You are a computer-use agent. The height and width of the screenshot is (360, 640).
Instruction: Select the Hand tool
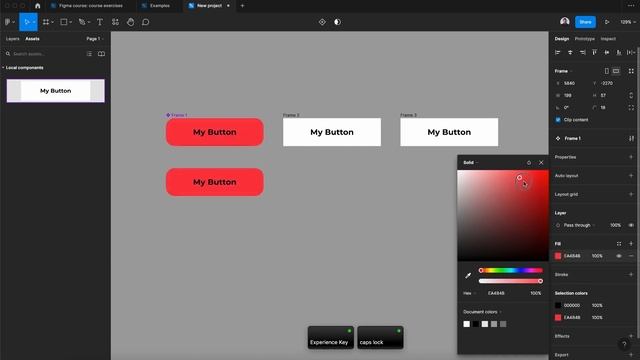point(131,22)
